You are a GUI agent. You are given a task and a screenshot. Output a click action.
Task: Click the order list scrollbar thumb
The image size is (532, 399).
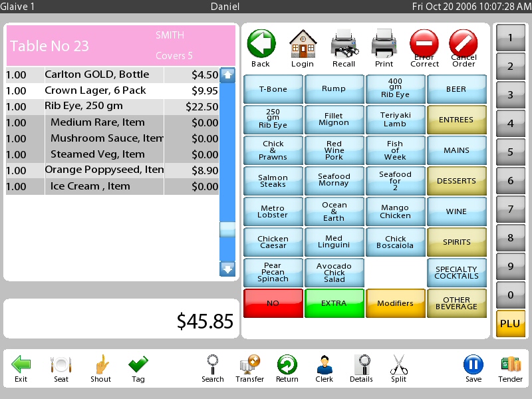[x=227, y=229]
